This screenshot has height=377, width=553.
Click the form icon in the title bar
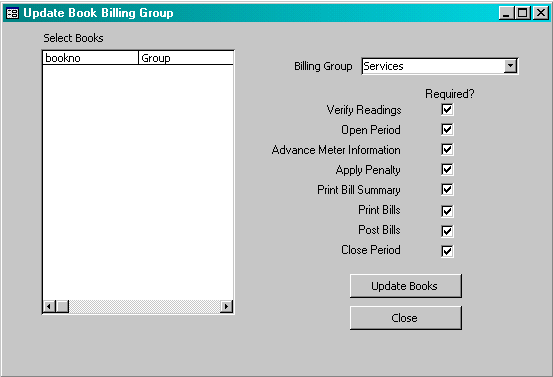(x=12, y=13)
